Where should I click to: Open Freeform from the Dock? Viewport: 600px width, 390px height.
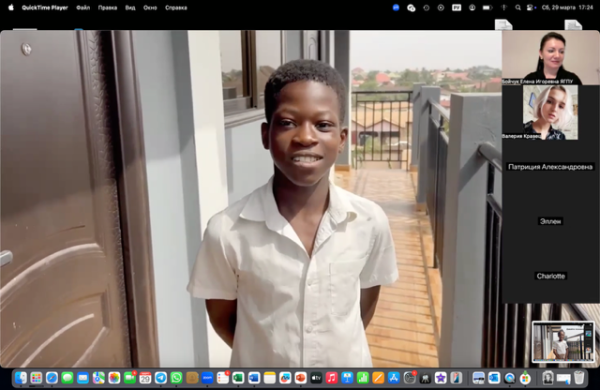[285, 378]
